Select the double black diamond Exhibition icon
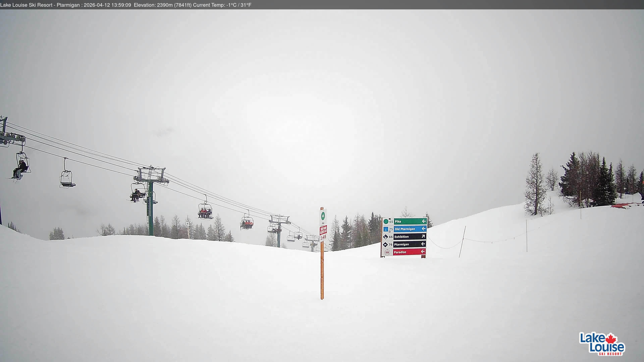The height and width of the screenshot is (362, 644). click(x=386, y=237)
